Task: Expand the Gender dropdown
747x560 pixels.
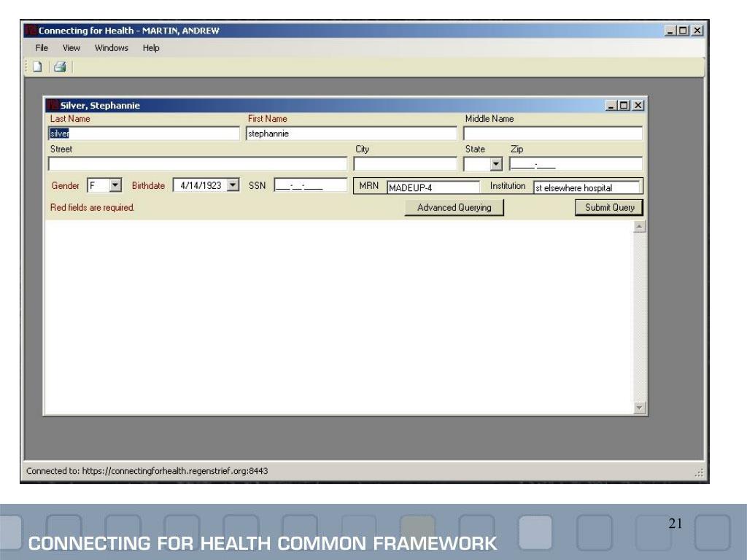Action: point(115,185)
